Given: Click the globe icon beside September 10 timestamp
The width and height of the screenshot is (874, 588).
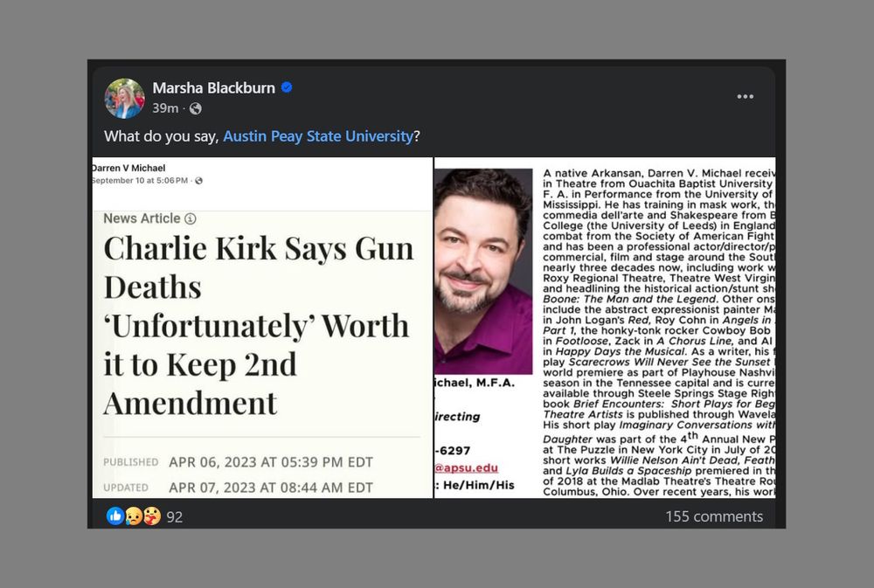Looking at the screenshot, I should pos(199,181).
